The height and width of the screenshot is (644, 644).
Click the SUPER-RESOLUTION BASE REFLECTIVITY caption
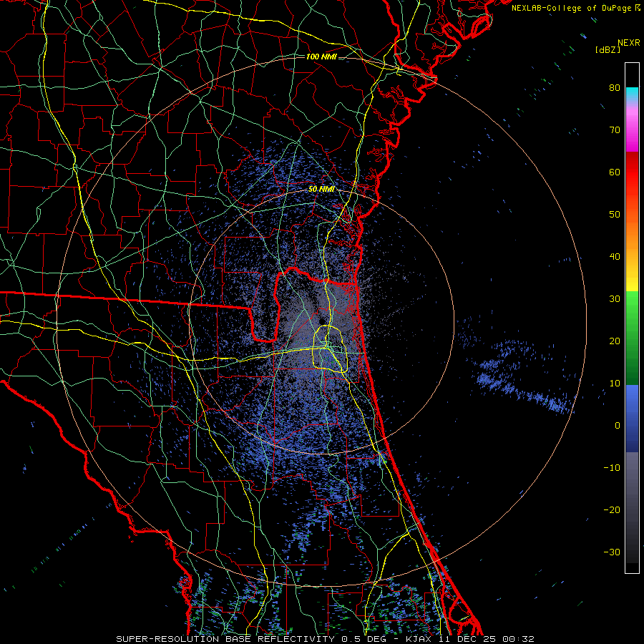(225, 639)
